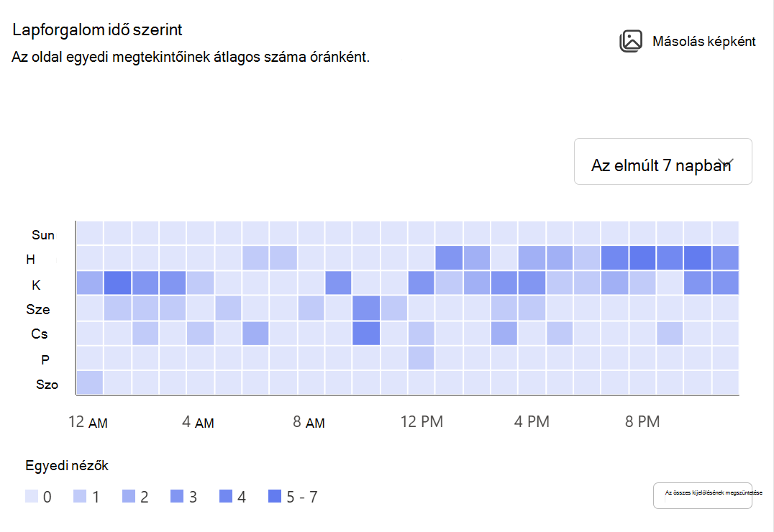Click the copy as image icon
The image size is (774, 532).
coord(631,41)
